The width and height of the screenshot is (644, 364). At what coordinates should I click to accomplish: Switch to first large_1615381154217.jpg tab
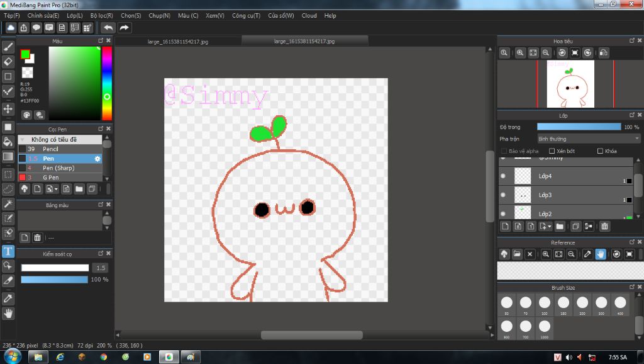[x=178, y=42]
